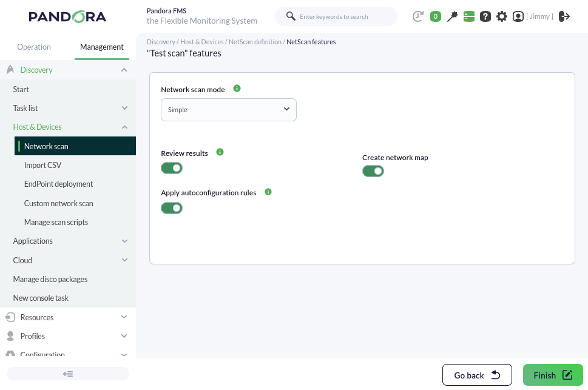
Task: Click the Profiles person icon in sidebar
Action: [x=10, y=336]
